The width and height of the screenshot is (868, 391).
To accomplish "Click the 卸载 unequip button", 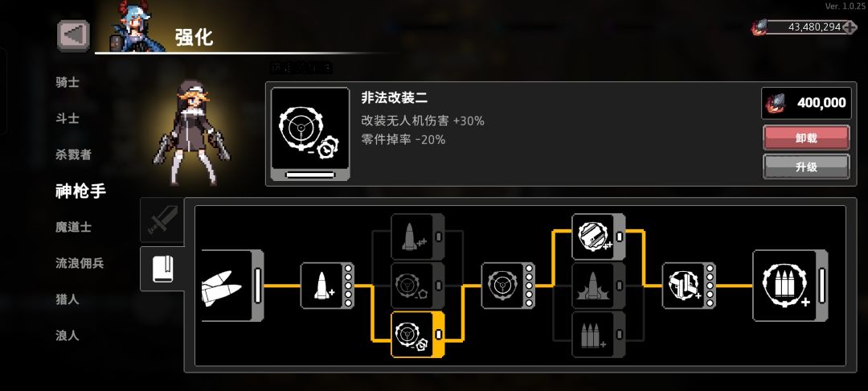I will tap(806, 138).
